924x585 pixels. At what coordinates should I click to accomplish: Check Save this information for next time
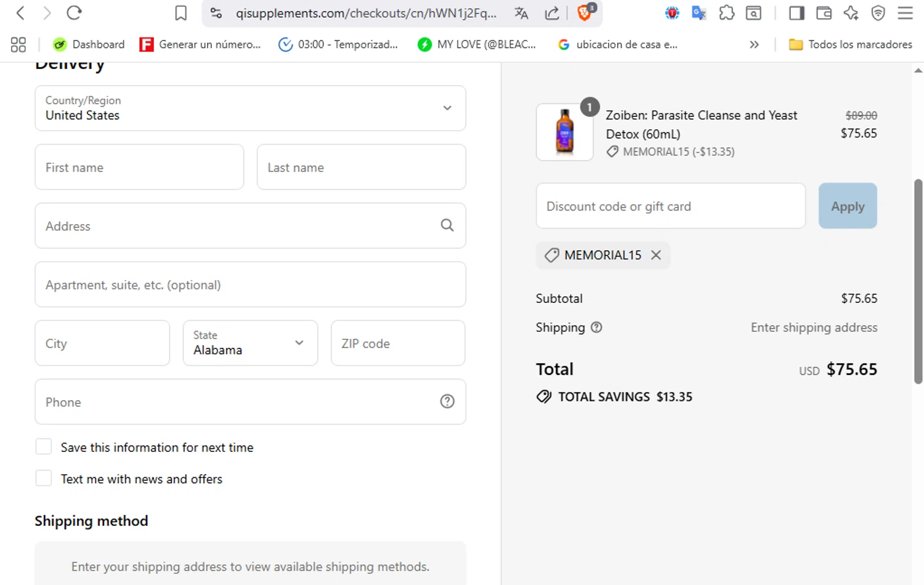tap(44, 446)
